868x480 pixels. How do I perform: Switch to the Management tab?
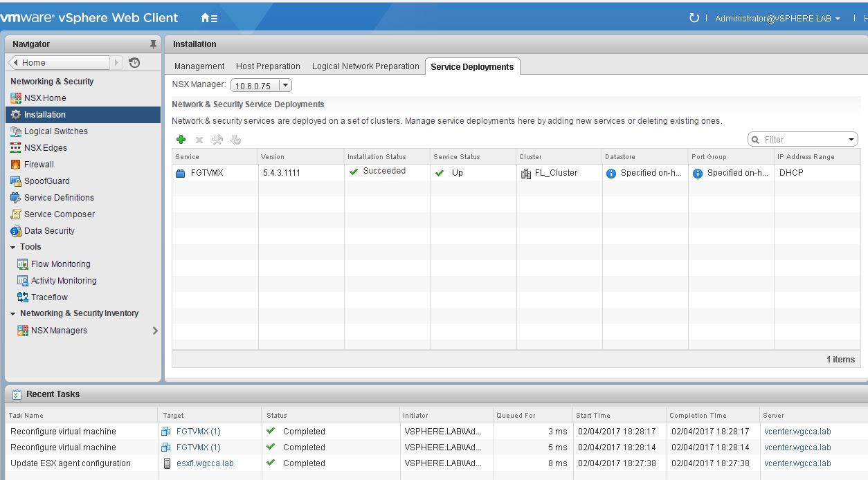[199, 66]
